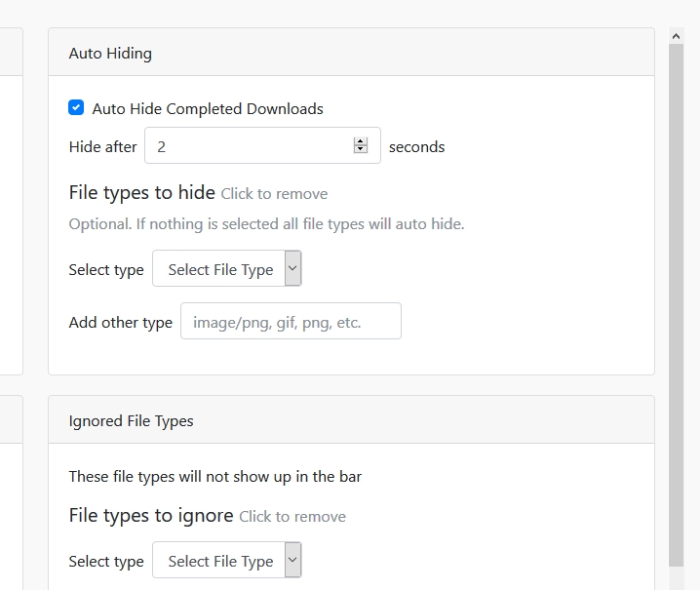Click the Auto Hiding panel header
Viewport: 700px width, 590px height.
pyautogui.click(x=351, y=53)
